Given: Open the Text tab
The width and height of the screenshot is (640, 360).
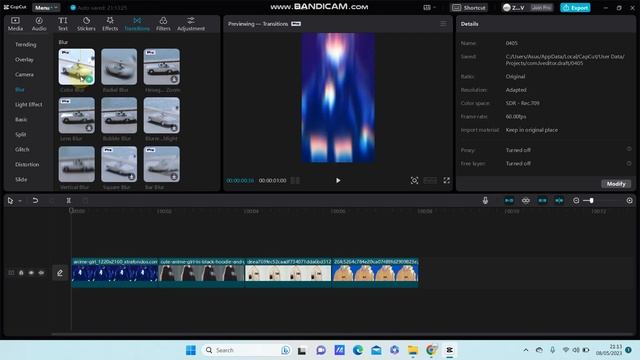Looking at the screenshot, I should tap(62, 24).
